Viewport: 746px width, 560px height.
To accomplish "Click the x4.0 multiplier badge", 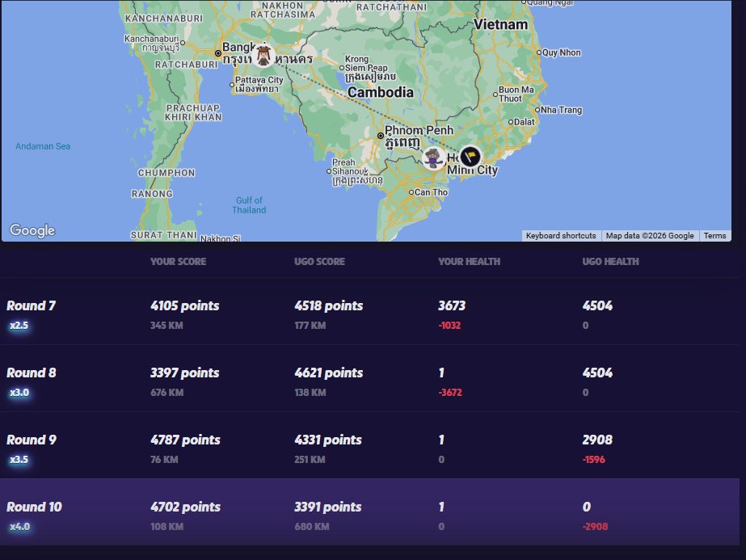I will pos(20,527).
